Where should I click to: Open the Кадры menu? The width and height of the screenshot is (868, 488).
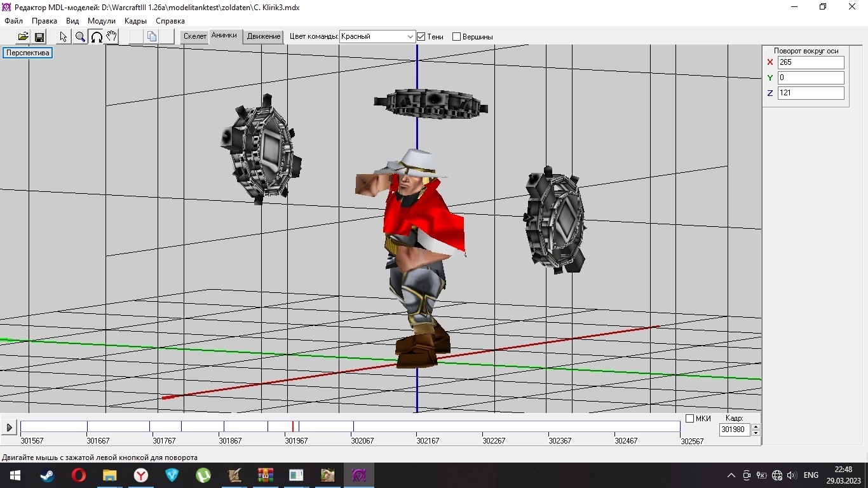coord(136,21)
